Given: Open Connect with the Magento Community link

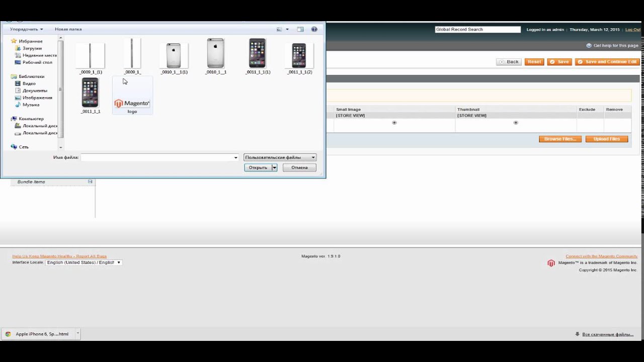Looking at the screenshot, I should [601, 256].
